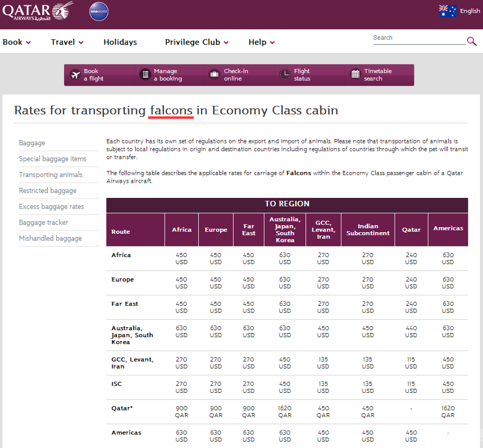
Task: Open Special baggage items link
Action: coord(53,159)
